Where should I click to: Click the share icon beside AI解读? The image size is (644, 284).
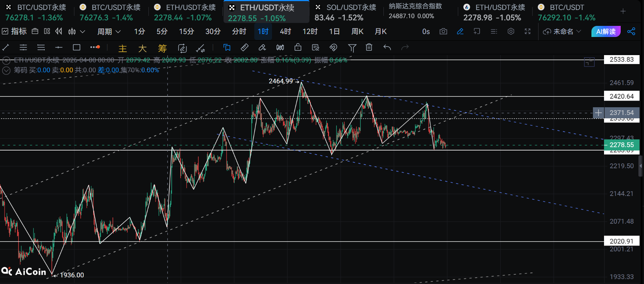[631, 31]
